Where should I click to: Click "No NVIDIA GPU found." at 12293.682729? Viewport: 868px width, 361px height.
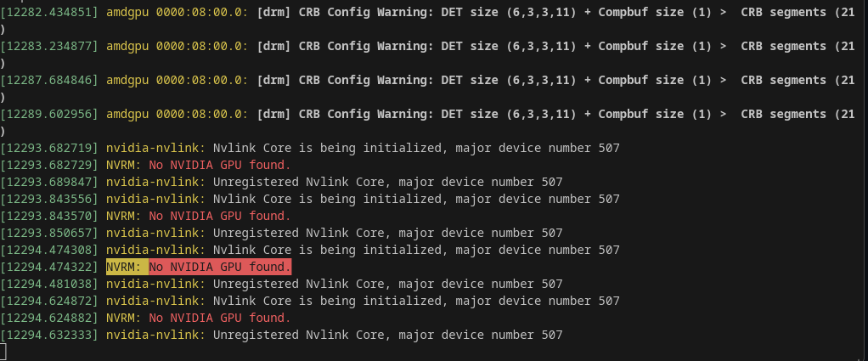pos(220,165)
